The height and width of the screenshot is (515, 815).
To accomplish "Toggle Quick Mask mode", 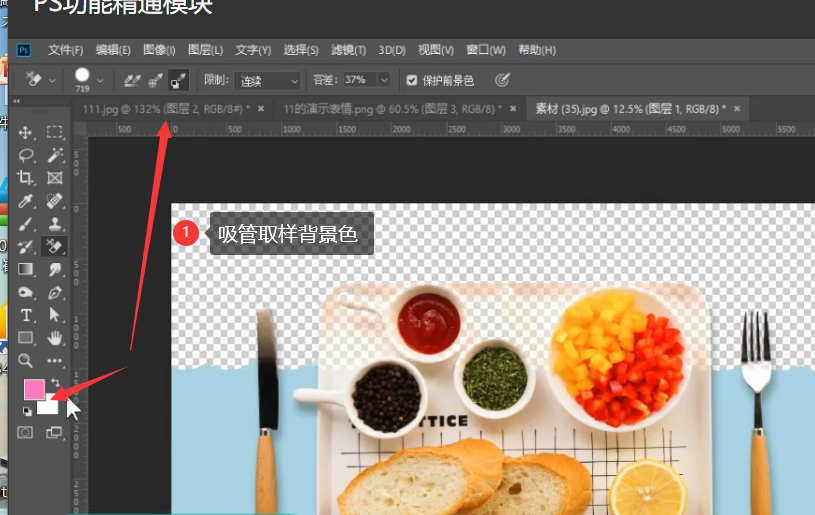I will [x=25, y=432].
